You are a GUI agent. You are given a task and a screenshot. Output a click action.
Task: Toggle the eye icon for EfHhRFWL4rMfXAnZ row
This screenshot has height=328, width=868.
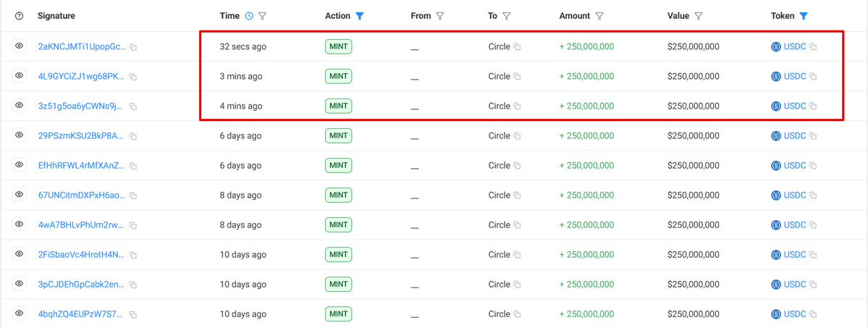coord(20,165)
